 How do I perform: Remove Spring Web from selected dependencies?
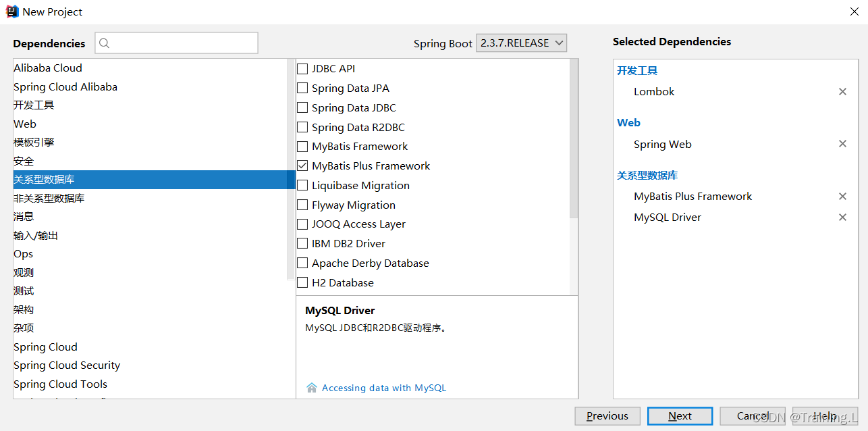pos(842,144)
